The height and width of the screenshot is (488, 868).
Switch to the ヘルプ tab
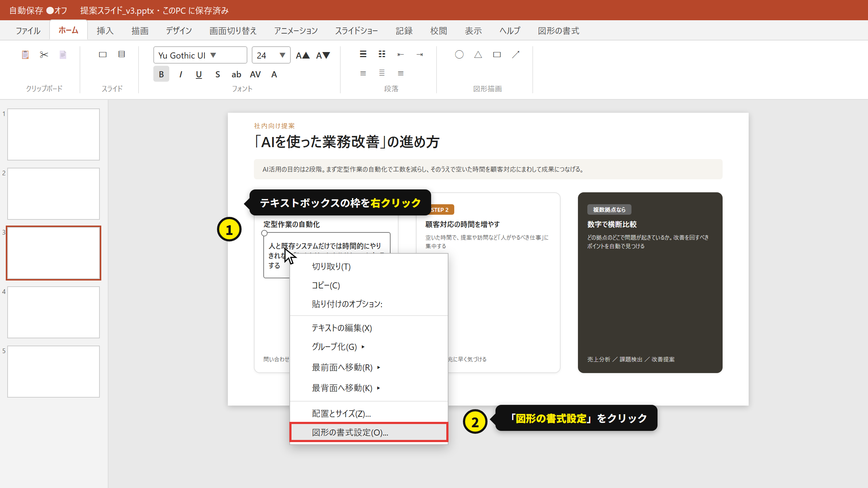[x=510, y=31]
